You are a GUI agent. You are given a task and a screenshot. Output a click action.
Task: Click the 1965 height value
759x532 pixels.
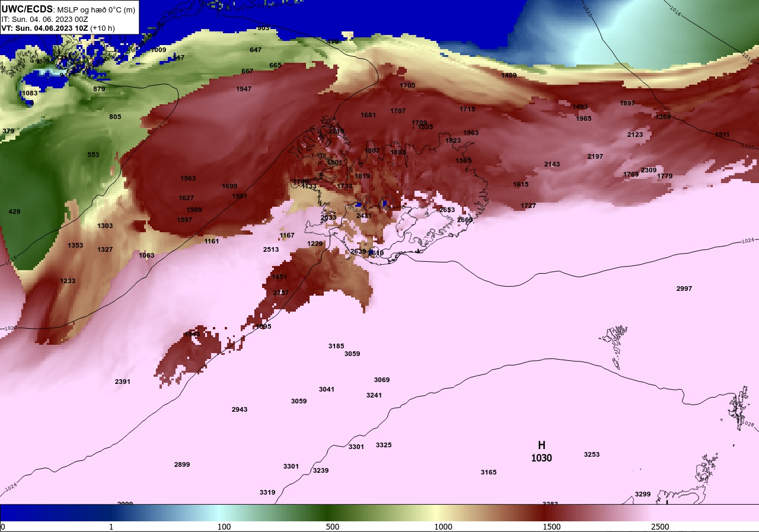(x=583, y=118)
